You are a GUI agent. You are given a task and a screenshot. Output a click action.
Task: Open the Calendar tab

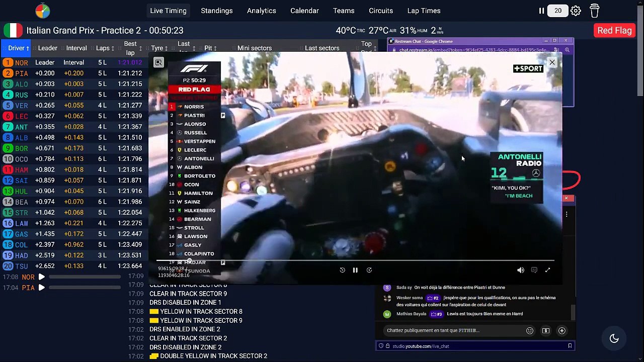point(304,11)
